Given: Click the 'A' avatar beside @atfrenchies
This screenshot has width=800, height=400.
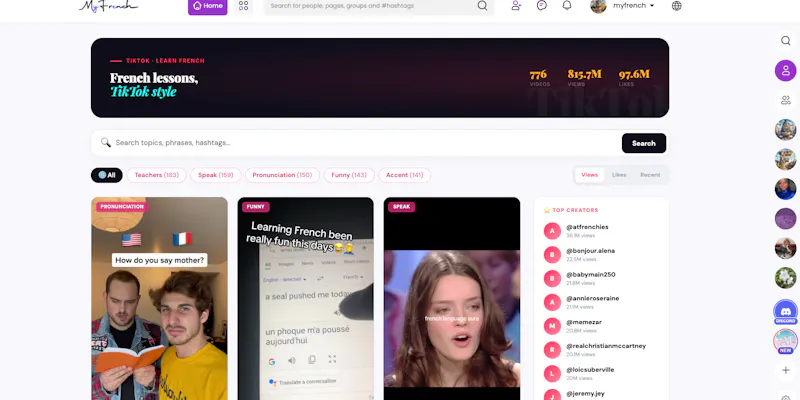Looking at the screenshot, I should click(x=552, y=231).
